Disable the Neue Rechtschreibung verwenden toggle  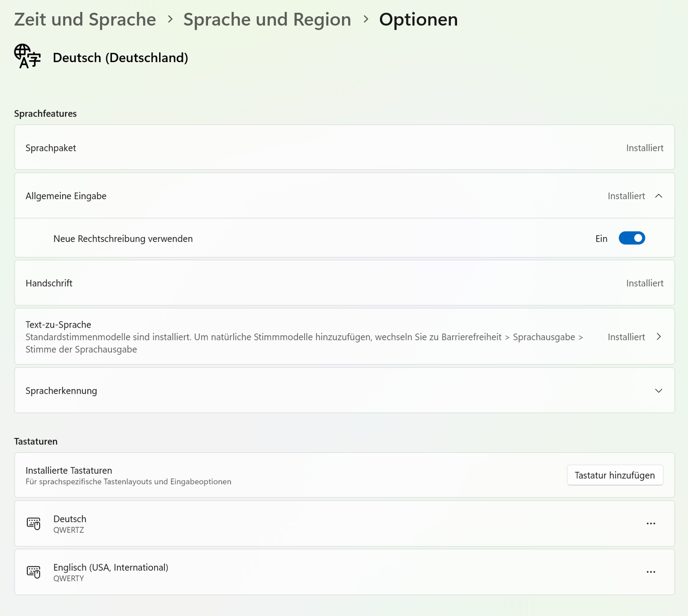[x=632, y=238]
